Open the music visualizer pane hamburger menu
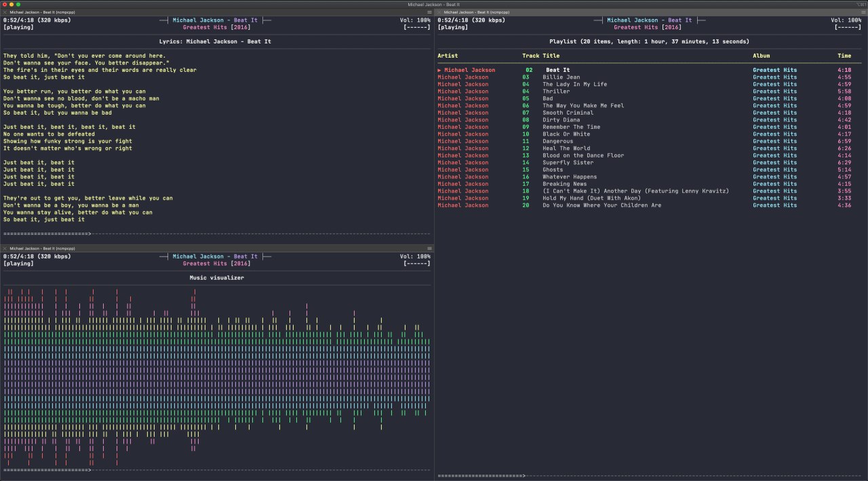The image size is (868, 481). pyautogui.click(x=429, y=249)
